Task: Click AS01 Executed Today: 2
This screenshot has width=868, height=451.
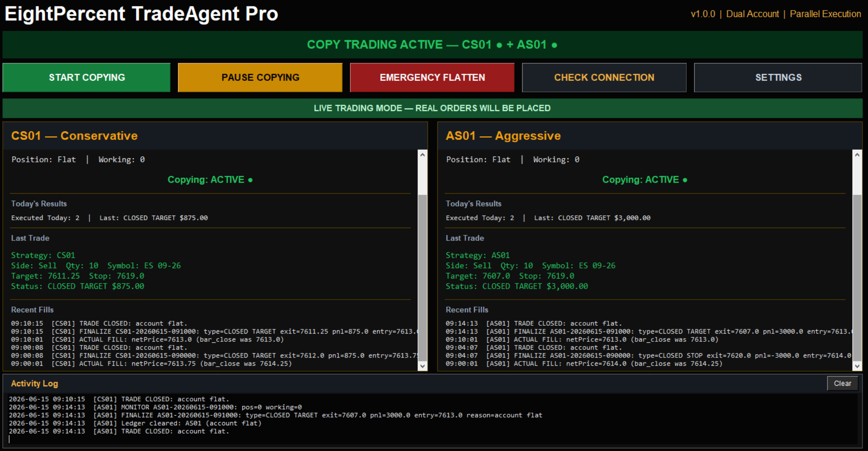Action: pos(480,218)
